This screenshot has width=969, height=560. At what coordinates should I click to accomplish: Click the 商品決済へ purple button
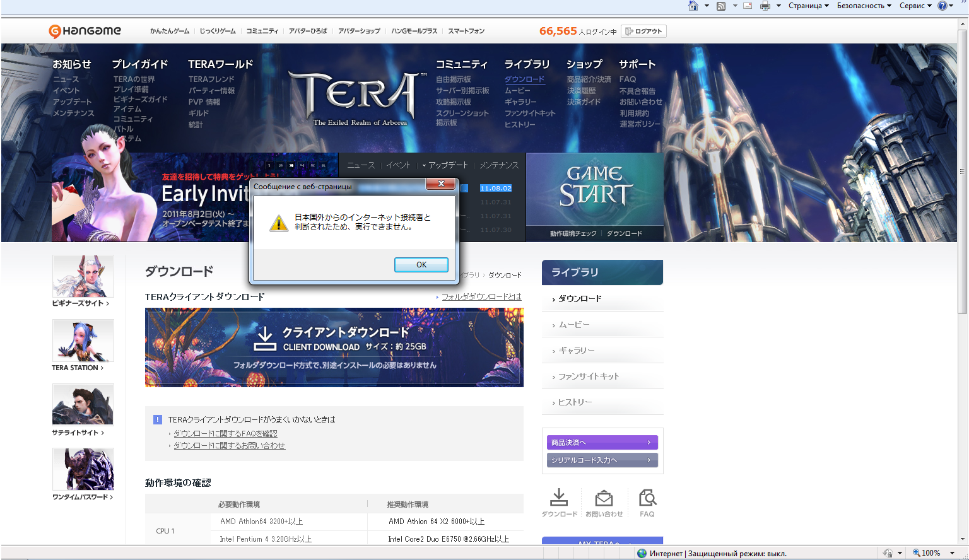(x=602, y=442)
